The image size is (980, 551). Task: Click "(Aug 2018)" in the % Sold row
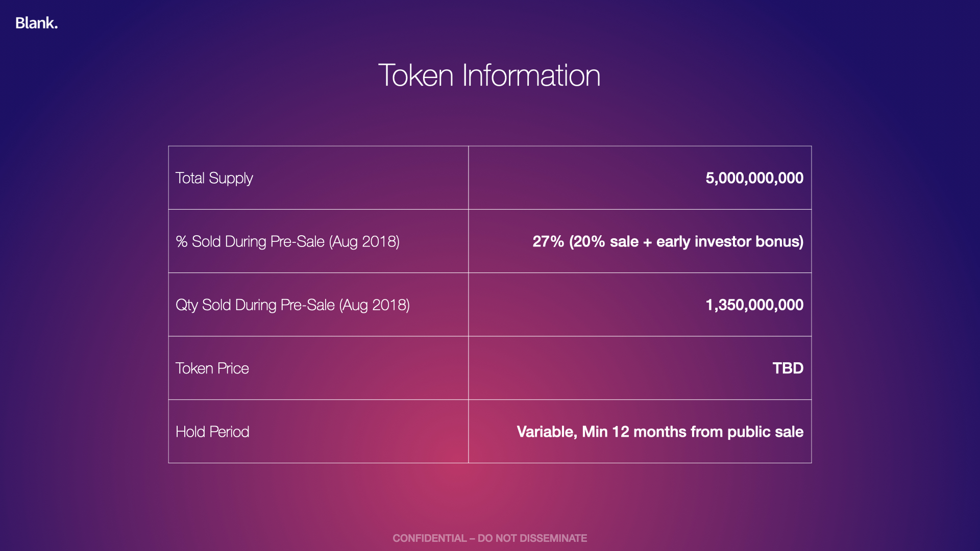tap(364, 241)
